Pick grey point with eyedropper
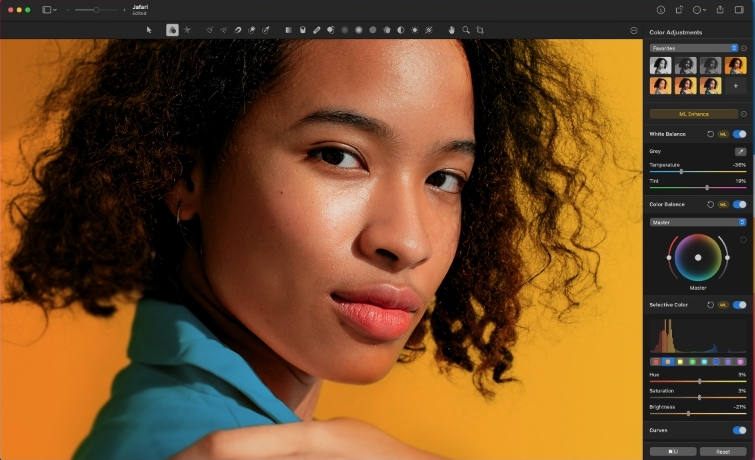Image resolution: width=755 pixels, height=460 pixels. [x=741, y=151]
